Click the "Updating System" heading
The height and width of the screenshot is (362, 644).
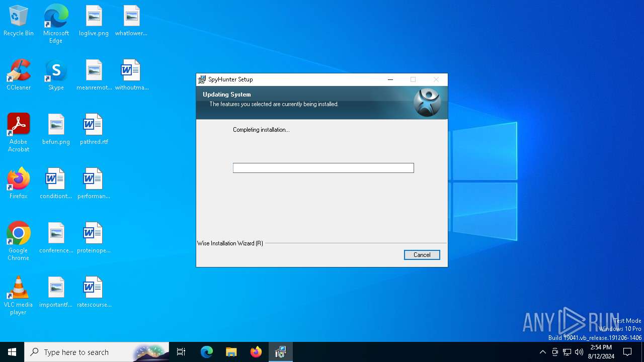(226, 95)
